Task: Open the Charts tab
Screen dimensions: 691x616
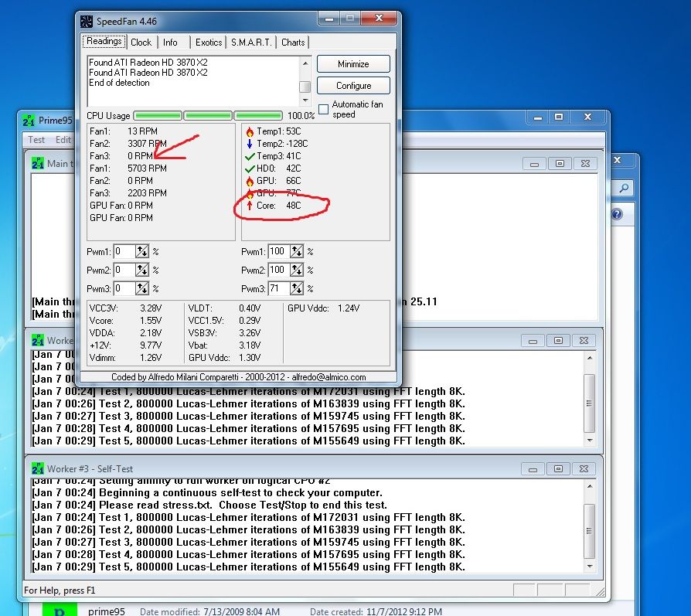Action: tap(293, 43)
